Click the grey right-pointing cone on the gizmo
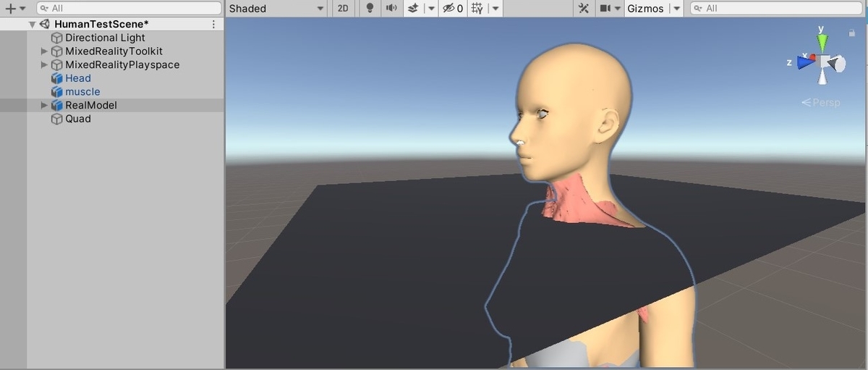 click(x=838, y=64)
